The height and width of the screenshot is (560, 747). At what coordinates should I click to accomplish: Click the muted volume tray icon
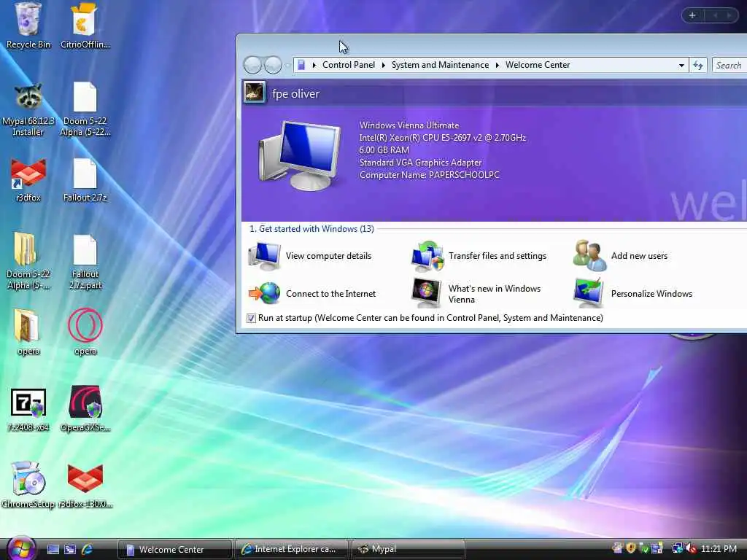[x=691, y=548]
